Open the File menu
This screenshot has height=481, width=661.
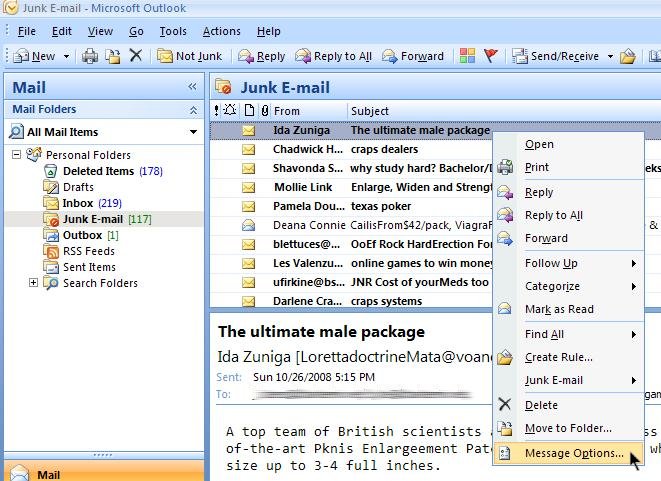27,31
